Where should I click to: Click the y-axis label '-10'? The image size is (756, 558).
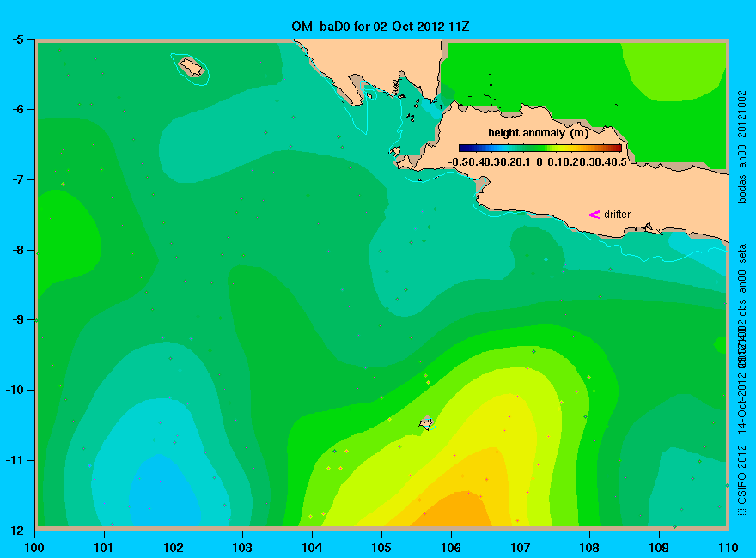pos(15,390)
